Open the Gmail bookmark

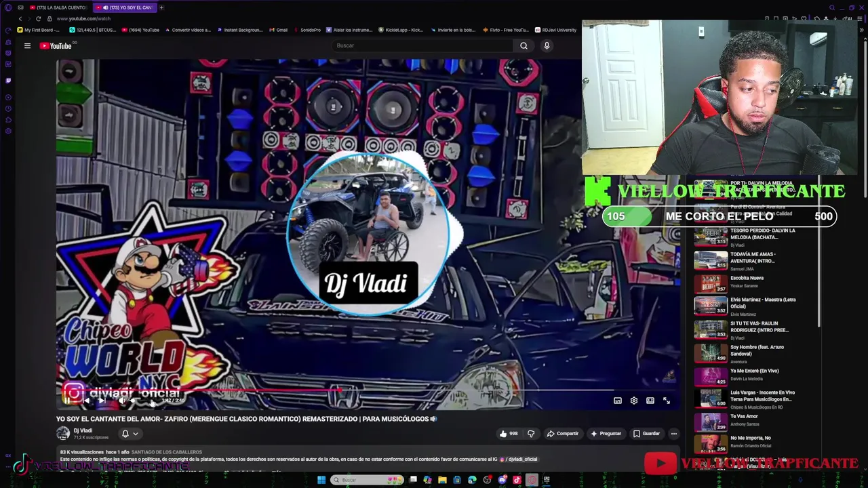[278, 30]
